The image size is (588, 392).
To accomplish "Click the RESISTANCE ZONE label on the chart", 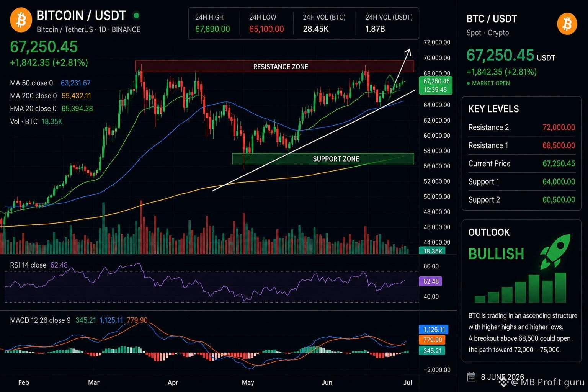I will 281,67.
